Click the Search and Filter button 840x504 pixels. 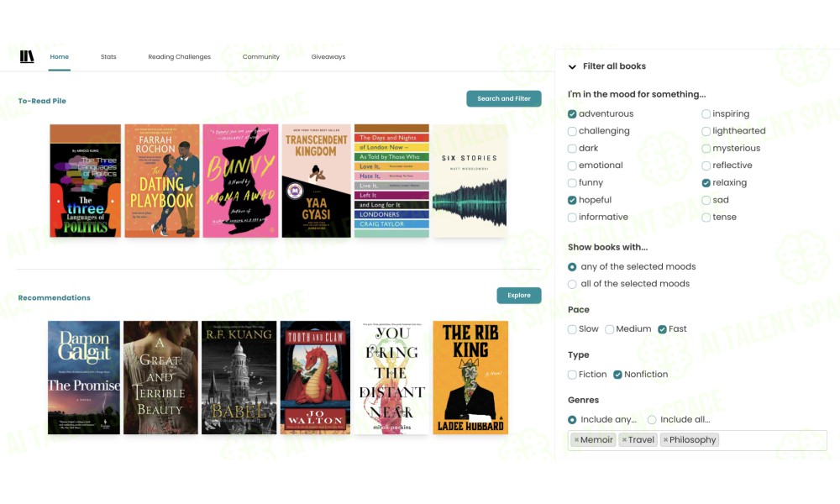[x=503, y=98]
